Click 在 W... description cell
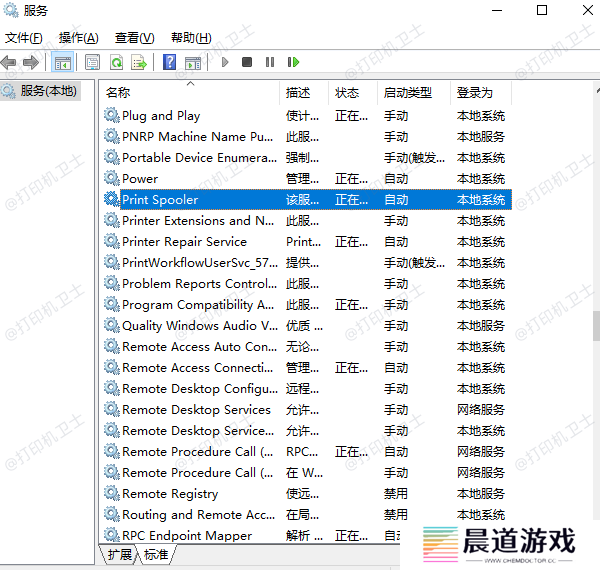Screen dimensions: 600x570 coord(304,473)
